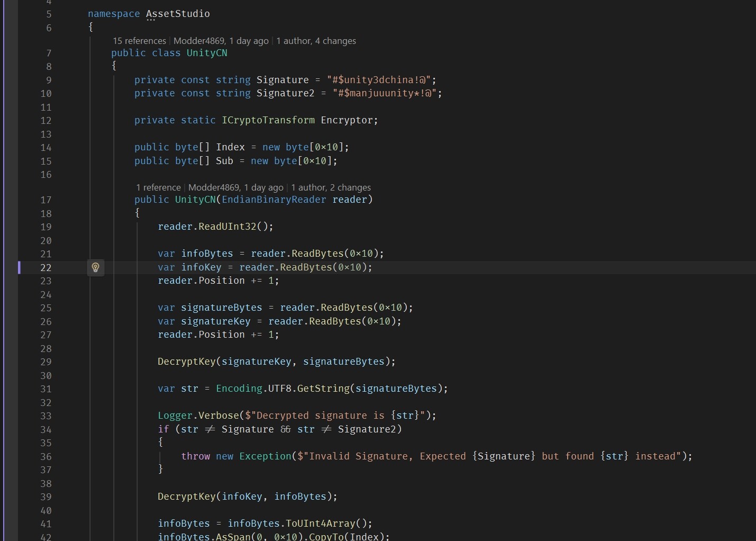Image resolution: width=756 pixels, height=541 pixels.
Task: Click the purple change marker beside line 22
Action: [20, 267]
